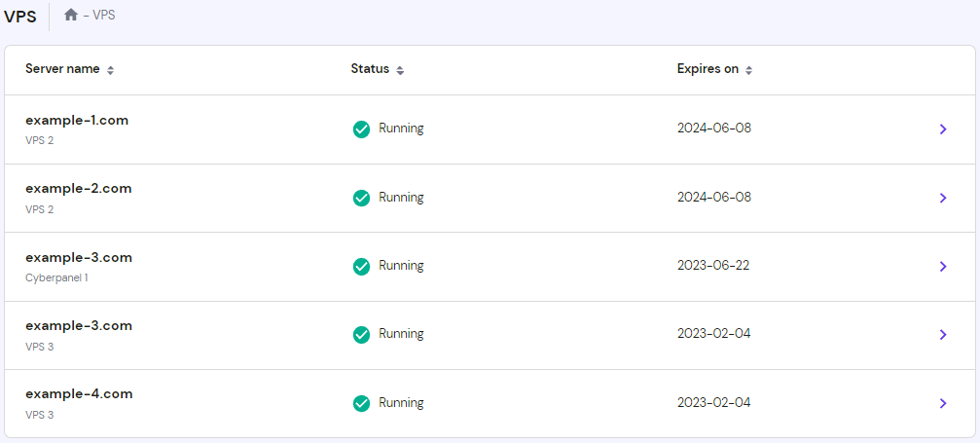980x443 pixels.
Task: Click the home icon in the breadcrumb
Action: click(71, 16)
